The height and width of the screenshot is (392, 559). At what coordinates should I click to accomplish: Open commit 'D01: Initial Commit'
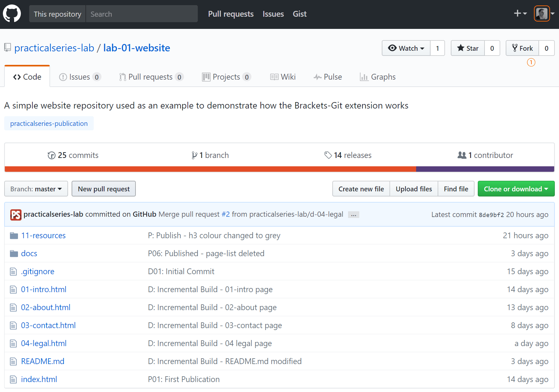pyautogui.click(x=181, y=272)
